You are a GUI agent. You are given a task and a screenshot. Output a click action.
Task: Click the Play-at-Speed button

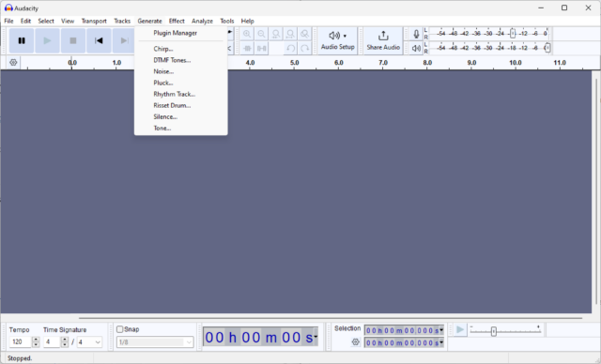[x=460, y=330]
